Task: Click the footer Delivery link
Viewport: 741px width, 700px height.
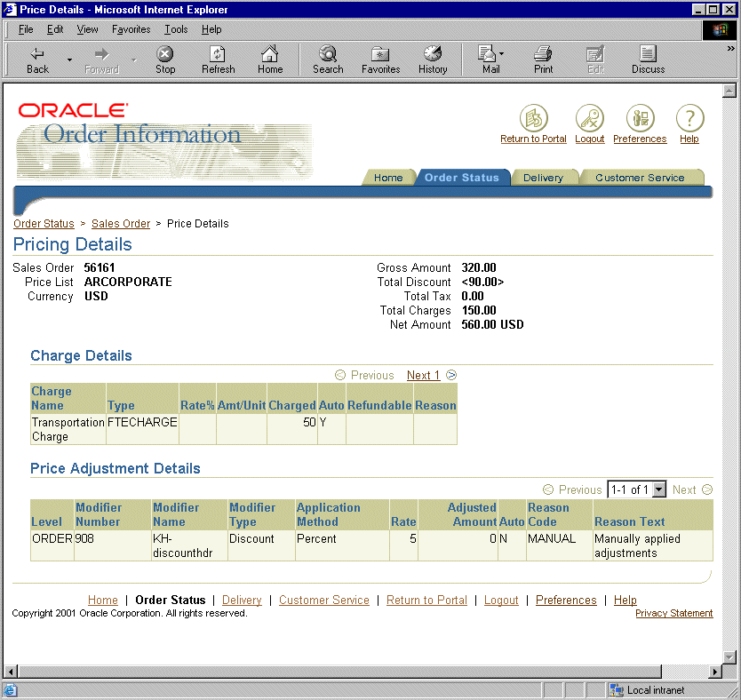Action: 242,600
